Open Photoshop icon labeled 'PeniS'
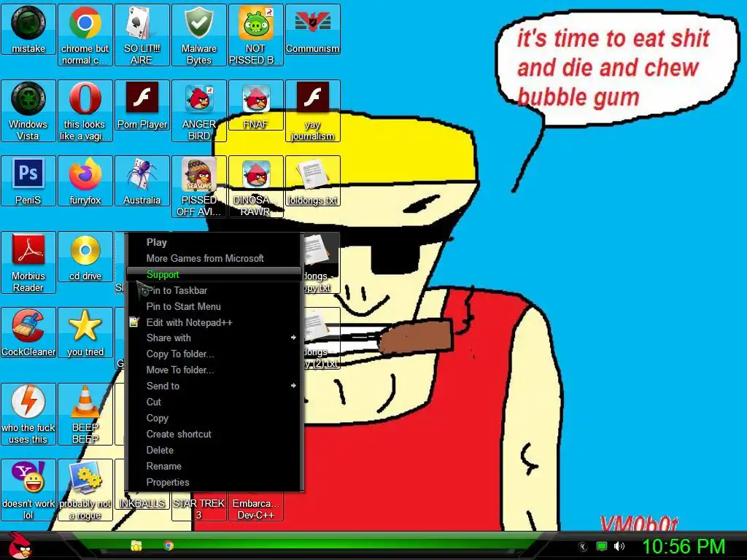This screenshot has height=560, width=747. [x=28, y=181]
